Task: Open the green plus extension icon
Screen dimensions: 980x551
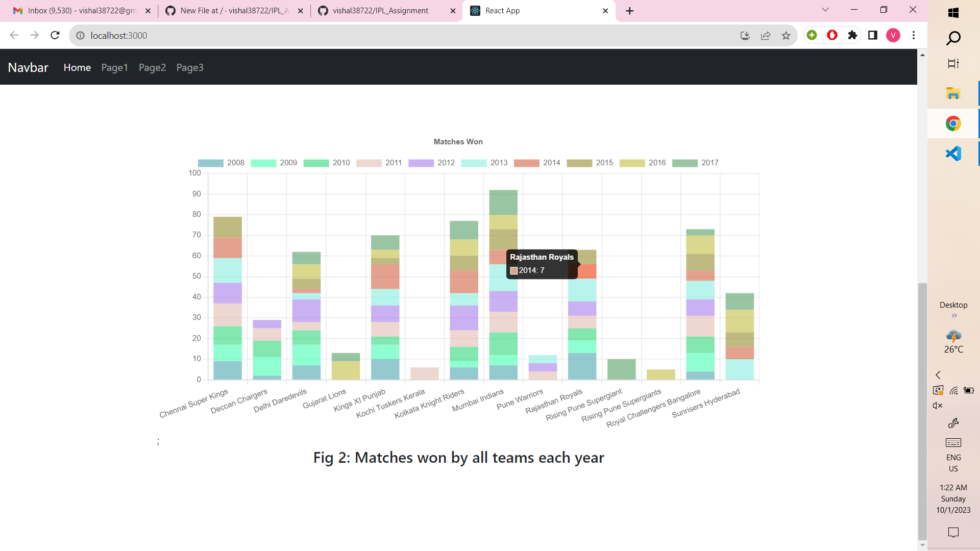Action: click(x=812, y=35)
